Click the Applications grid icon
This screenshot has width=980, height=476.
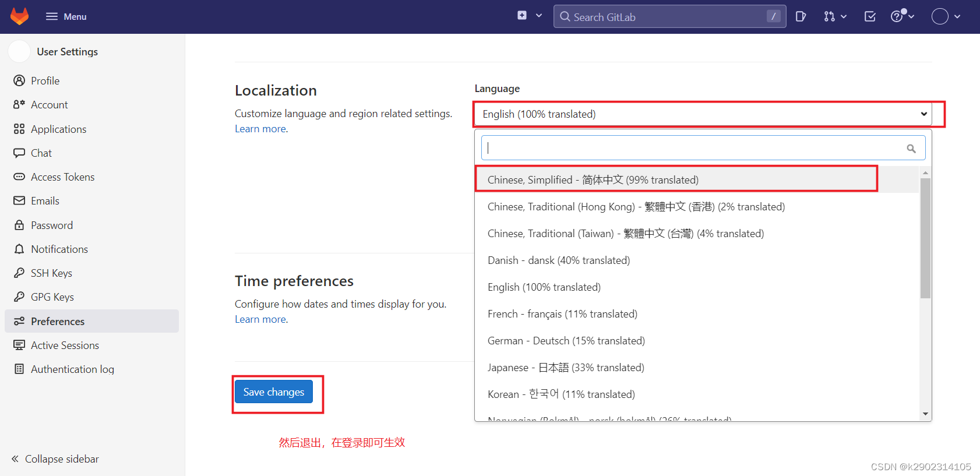(19, 129)
